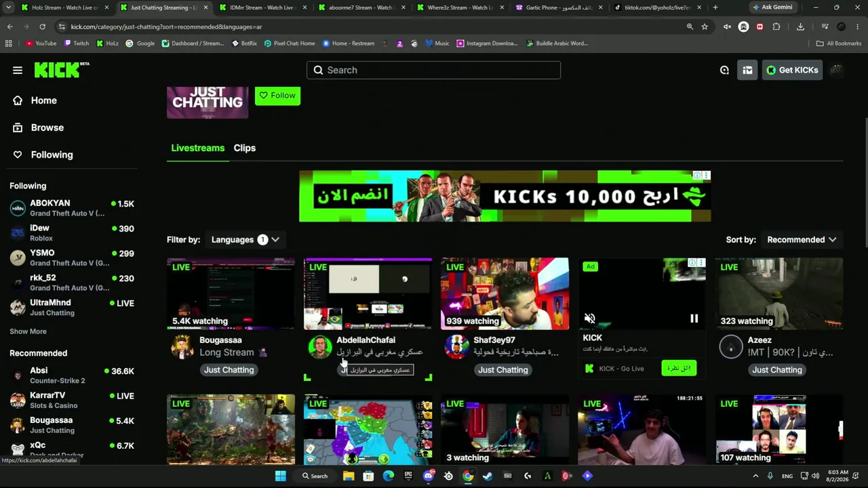Mute the tab using the speaker icon
The width and height of the screenshot is (868, 488).
pos(727,26)
